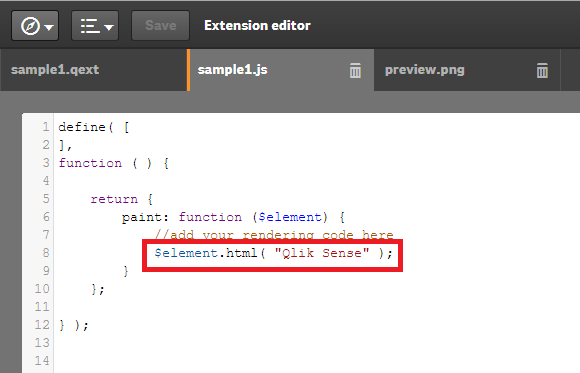Open the list menu dropdown
Screen dimensions: 580x373
coord(95,26)
